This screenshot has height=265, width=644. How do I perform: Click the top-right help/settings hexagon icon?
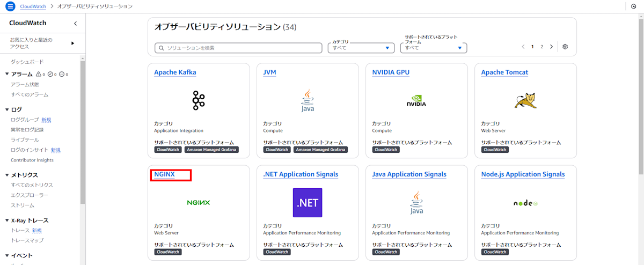(633, 6)
